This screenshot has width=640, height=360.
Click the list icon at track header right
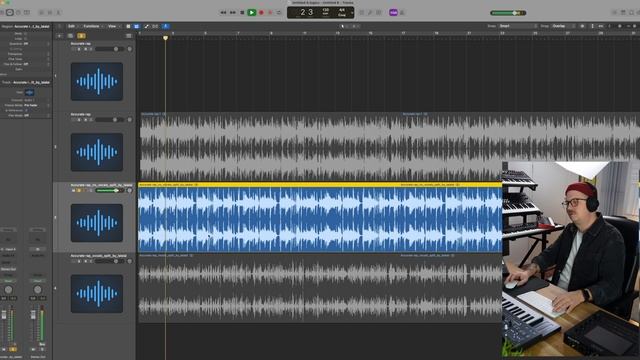click(x=129, y=36)
